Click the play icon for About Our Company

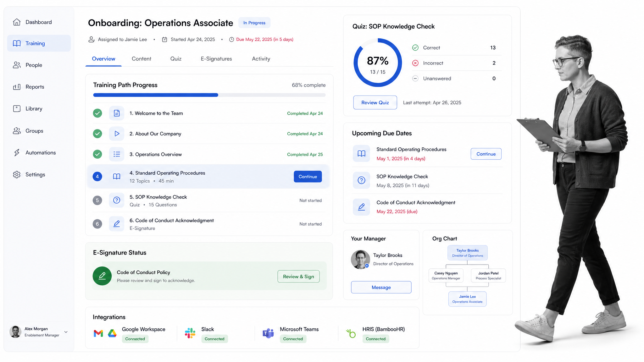(x=117, y=134)
